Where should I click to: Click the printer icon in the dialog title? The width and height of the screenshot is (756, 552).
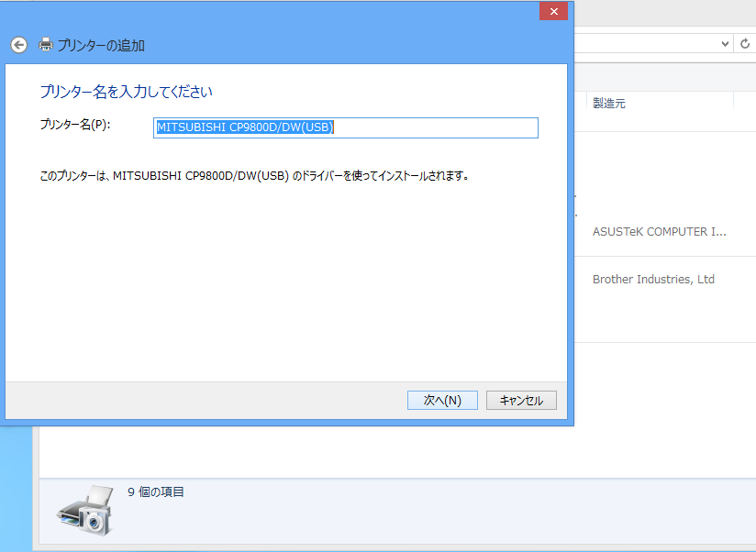46,44
